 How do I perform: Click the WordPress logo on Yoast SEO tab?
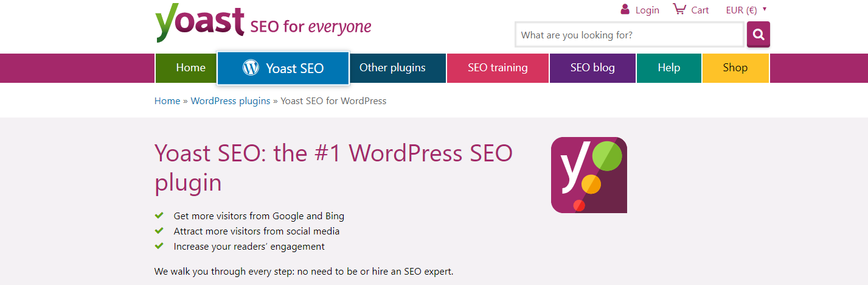click(x=251, y=68)
